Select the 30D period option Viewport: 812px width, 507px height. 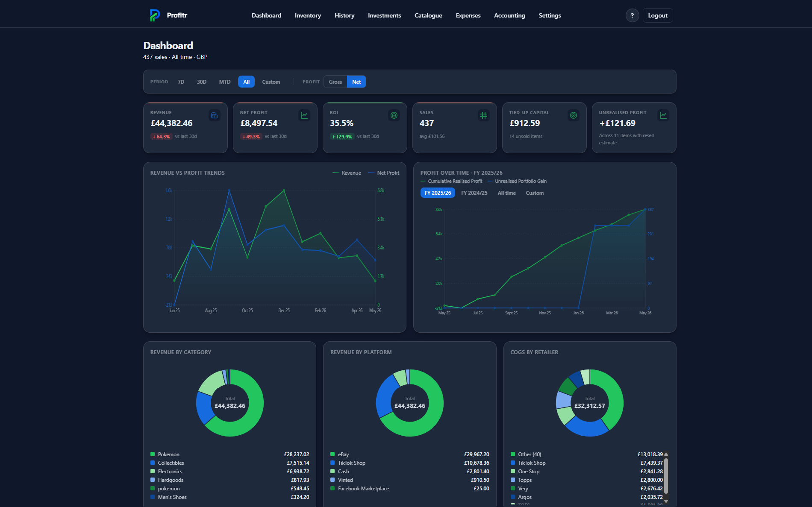tap(202, 82)
